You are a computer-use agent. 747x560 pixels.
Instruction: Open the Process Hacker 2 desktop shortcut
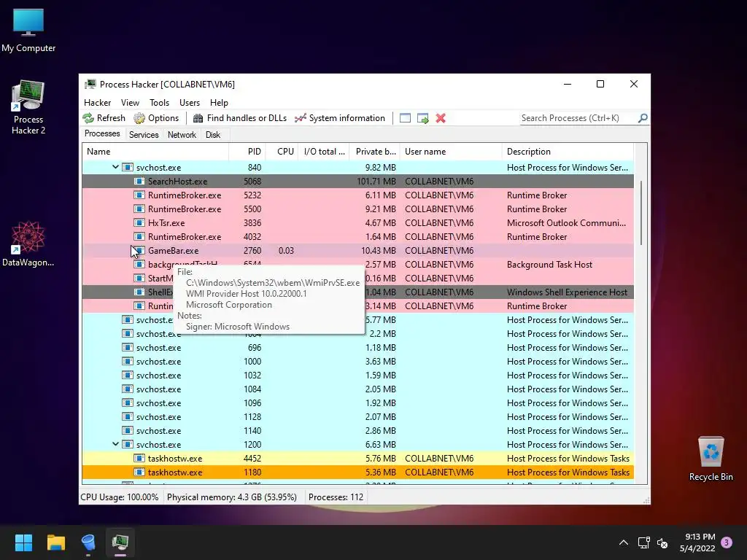pyautogui.click(x=28, y=107)
